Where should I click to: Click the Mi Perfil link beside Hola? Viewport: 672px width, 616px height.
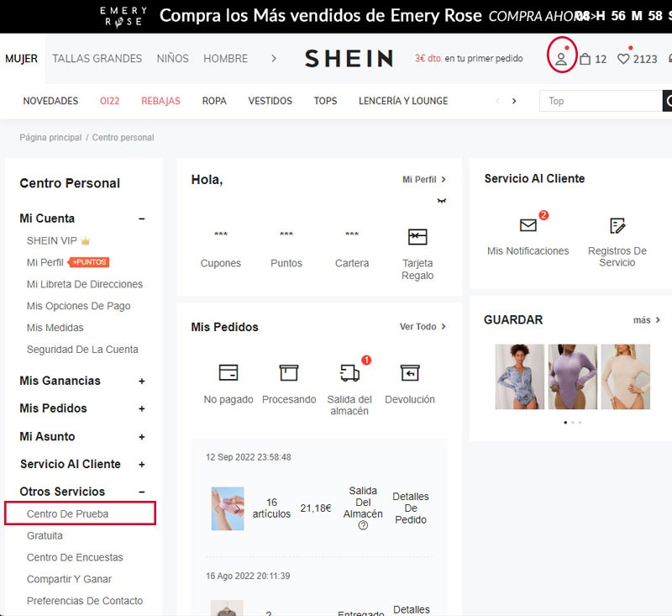click(424, 180)
